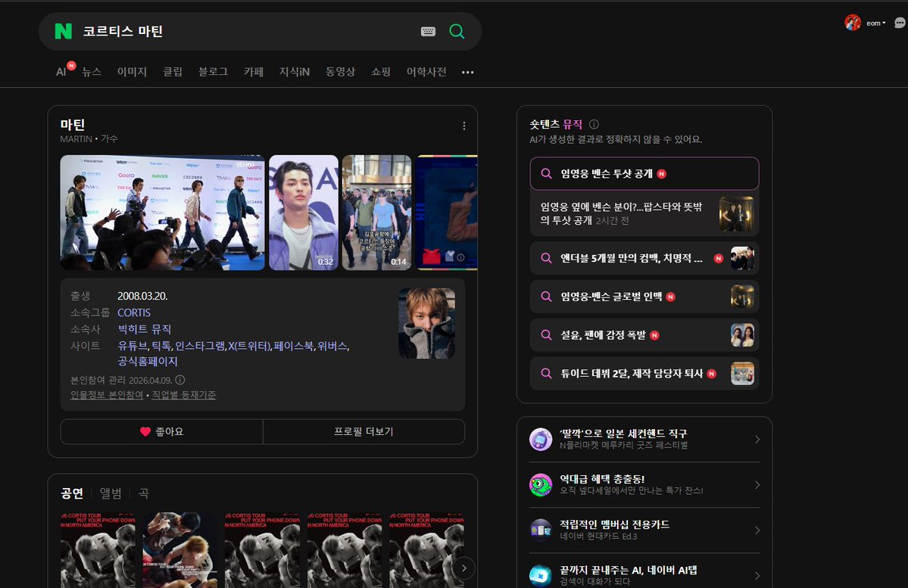Switch to the 이미지 tab
The image size is (908, 588).
pos(132,72)
